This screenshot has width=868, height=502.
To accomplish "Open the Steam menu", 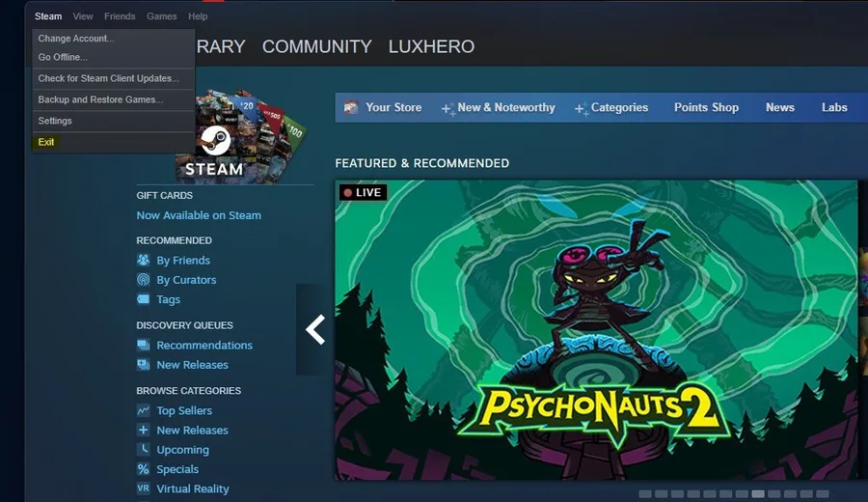I will pyautogui.click(x=48, y=16).
